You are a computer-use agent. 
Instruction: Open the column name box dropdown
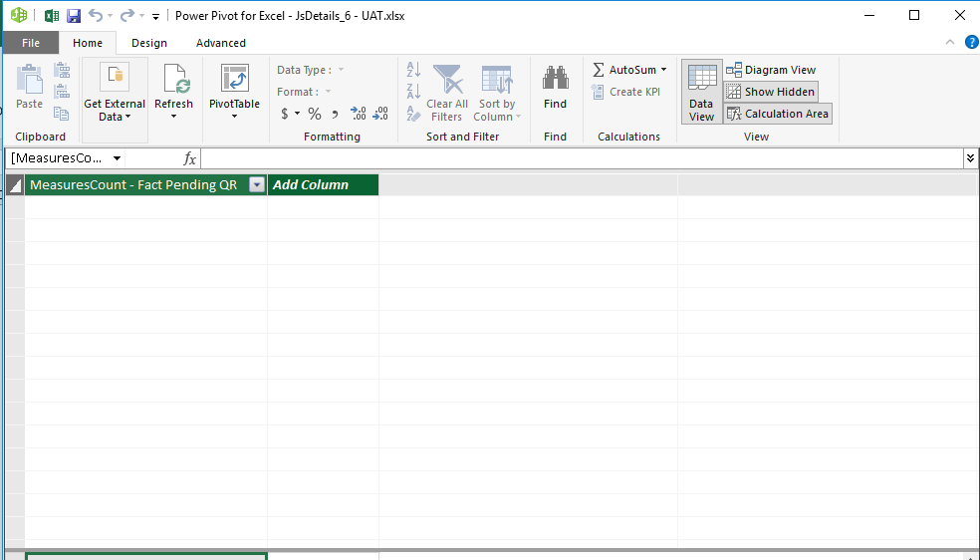point(117,158)
